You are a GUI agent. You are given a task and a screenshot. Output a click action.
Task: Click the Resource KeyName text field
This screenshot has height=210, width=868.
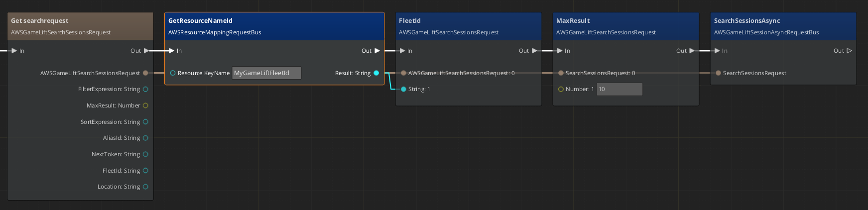coord(266,73)
